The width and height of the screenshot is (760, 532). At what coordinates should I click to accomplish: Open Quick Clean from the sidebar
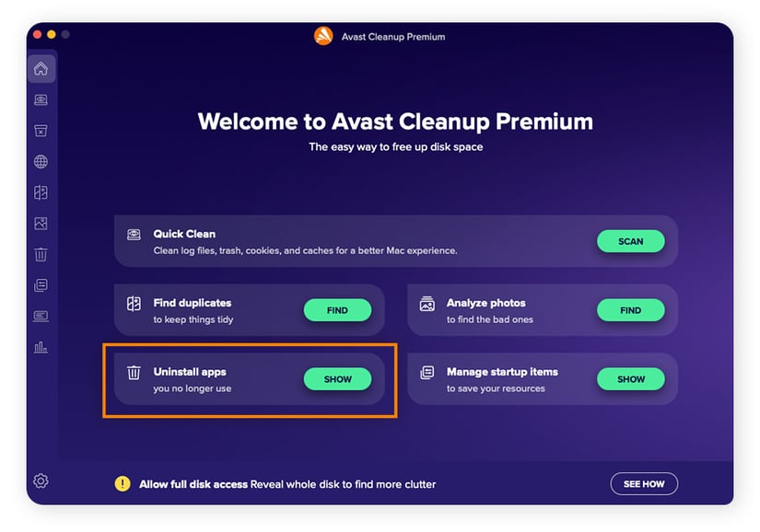click(x=41, y=100)
